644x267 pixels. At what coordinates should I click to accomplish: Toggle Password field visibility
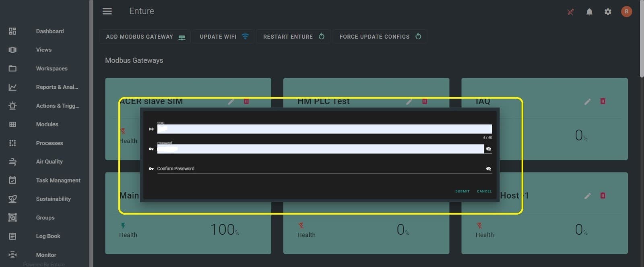pos(488,149)
